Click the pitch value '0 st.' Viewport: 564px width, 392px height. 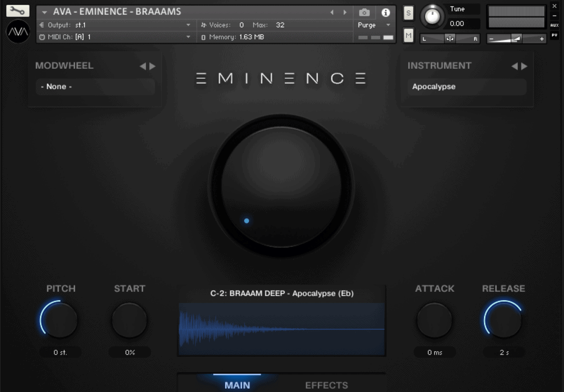(60, 352)
